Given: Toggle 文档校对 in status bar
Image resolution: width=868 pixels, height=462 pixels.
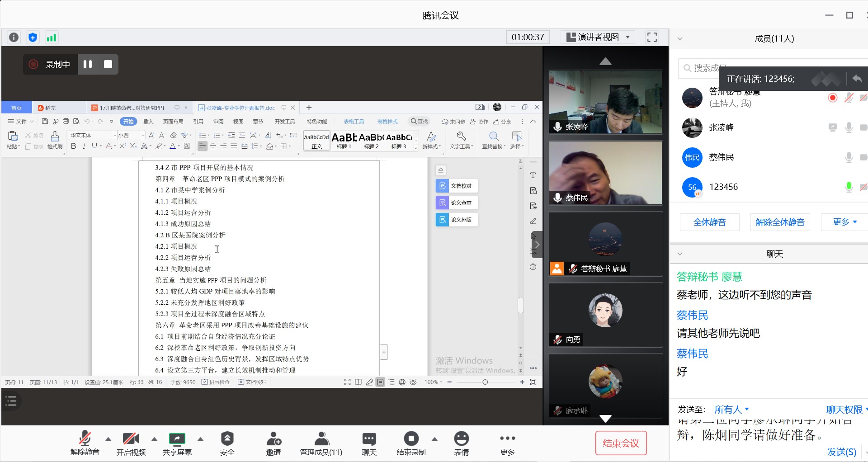Looking at the screenshot, I should point(252,382).
